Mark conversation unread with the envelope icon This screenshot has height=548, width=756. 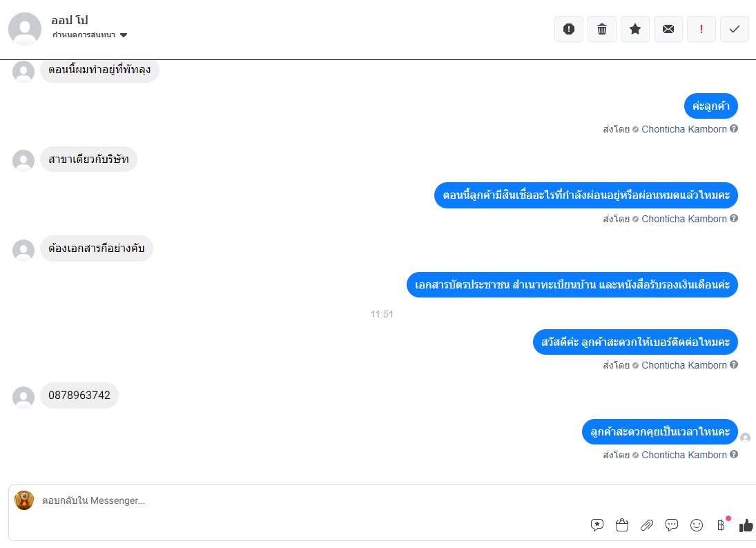coord(668,29)
